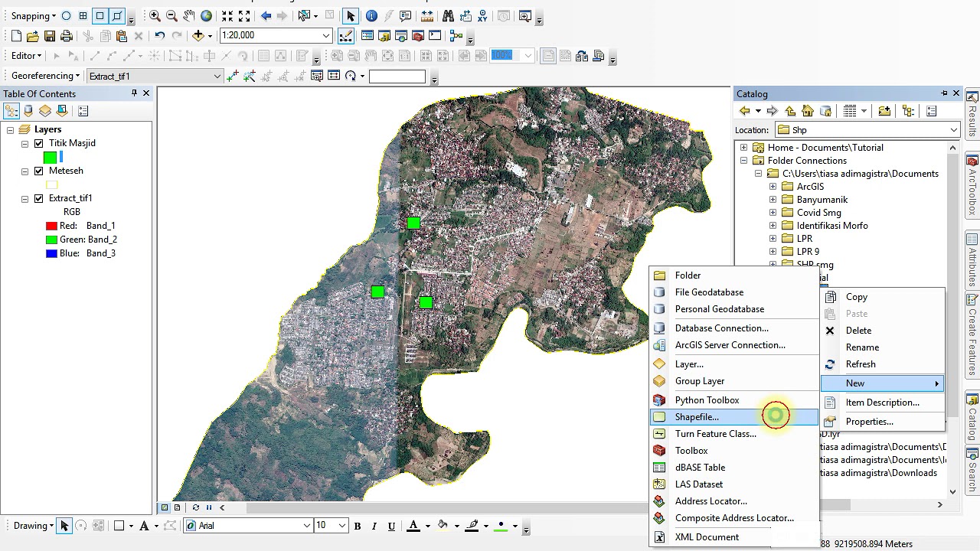The image size is (980, 551).
Task: Click Up One Level icon in Catalog
Action: (x=790, y=112)
